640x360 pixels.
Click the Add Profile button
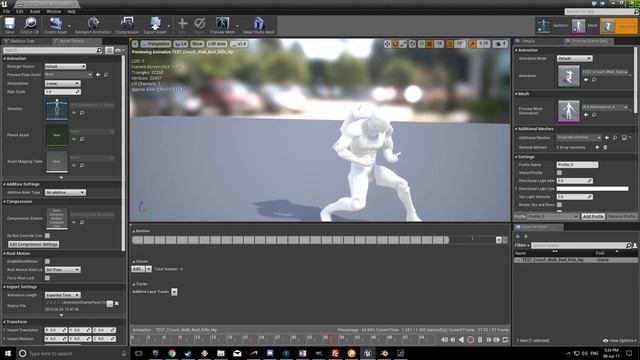click(593, 216)
